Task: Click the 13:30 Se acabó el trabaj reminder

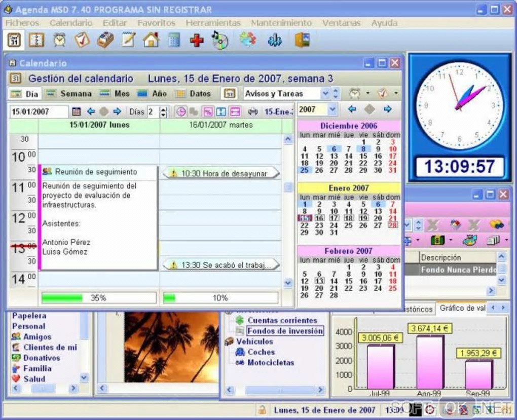Action: (x=221, y=265)
